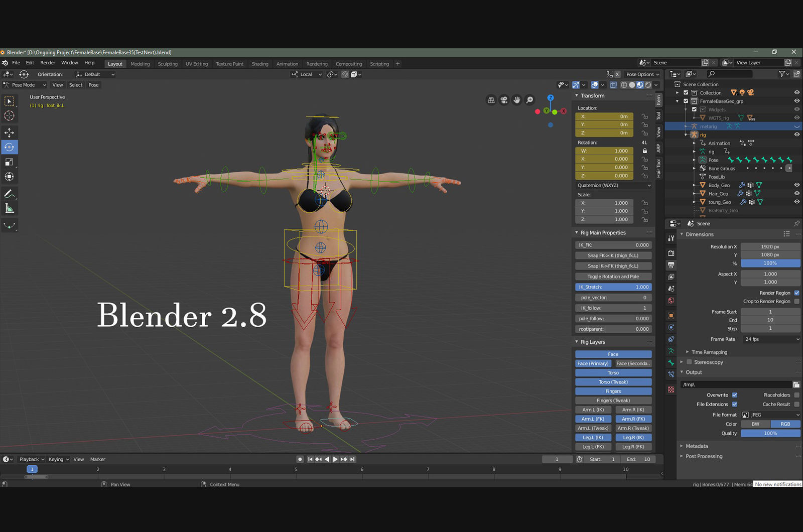Switch to UV Editing workspace tab
Viewport: 803px width, 532px height.
pos(196,64)
